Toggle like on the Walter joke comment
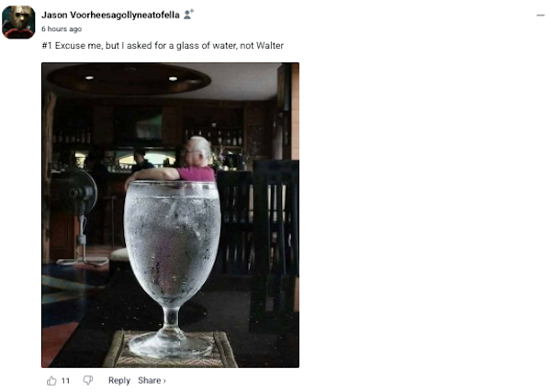The width and height of the screenshot is (551, 392). point(51,380)
